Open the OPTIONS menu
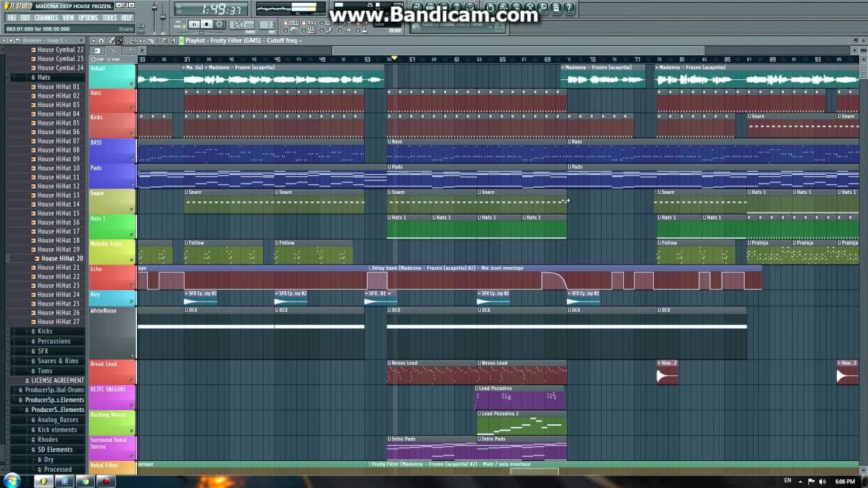The image size is (868, 488). (x=88, y=18)
